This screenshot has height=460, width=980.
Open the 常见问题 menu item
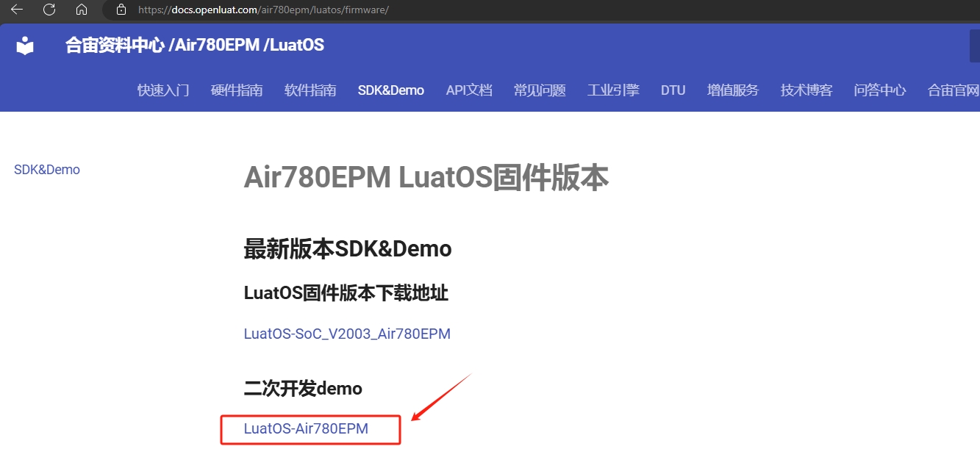[x=540, y=90]
